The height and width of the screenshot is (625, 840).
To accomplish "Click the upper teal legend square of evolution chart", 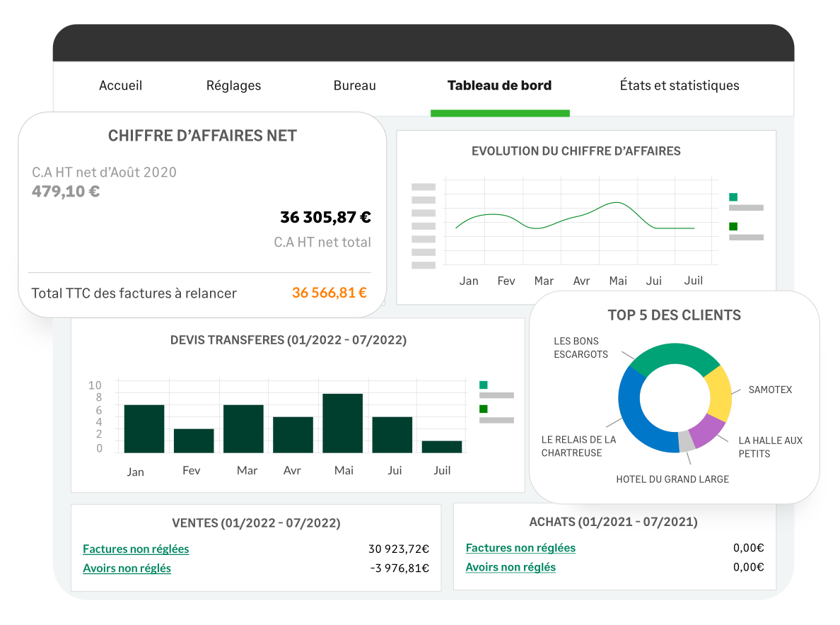I will [x=733, y=197].
